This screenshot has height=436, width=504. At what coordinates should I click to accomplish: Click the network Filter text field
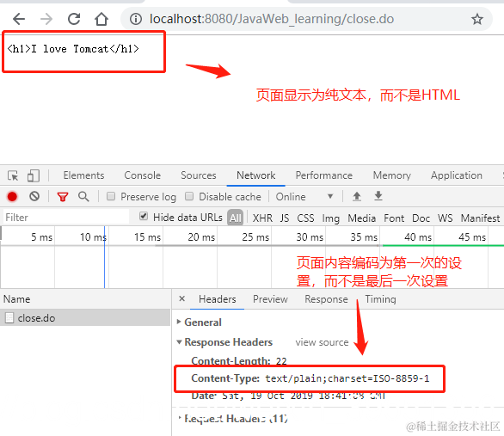(66, 218)
